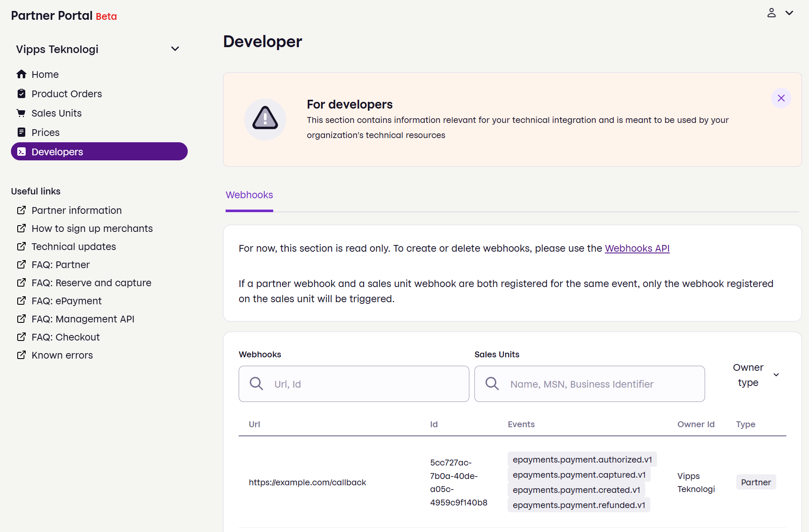Click the Product Orders sidebar icon

(21, 93)
